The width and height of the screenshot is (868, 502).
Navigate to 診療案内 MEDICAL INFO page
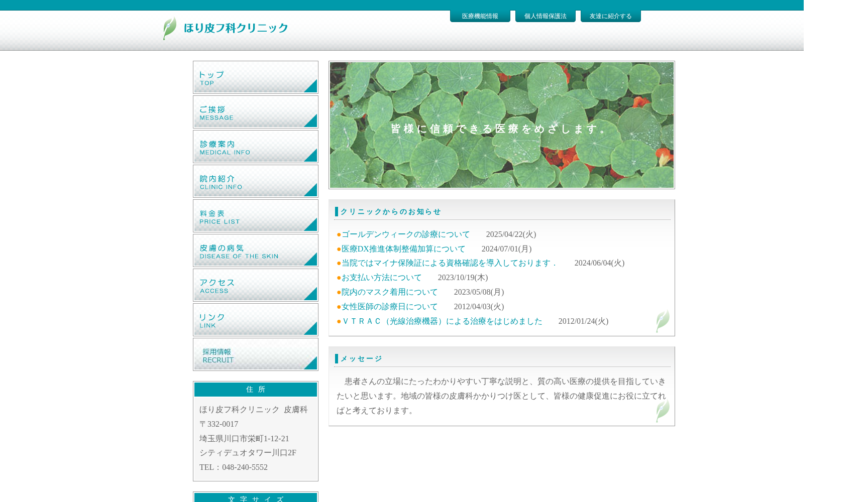click(x=255, y=146)
